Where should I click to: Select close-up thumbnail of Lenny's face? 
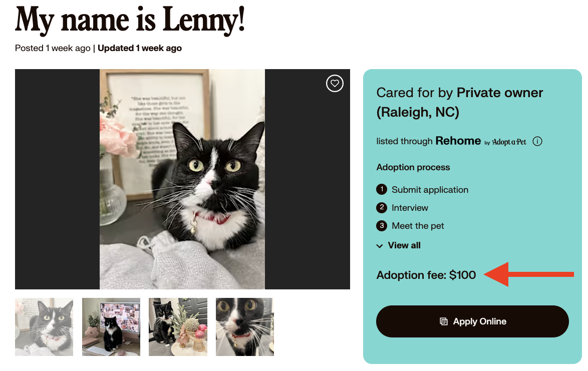tap(244, 327)
